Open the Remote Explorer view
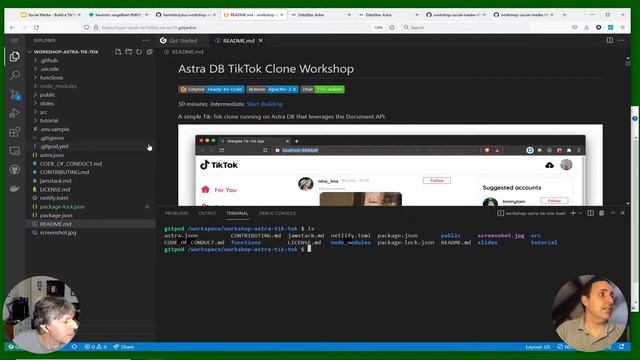This screenshot has height=360, width=640. point(15,151)
